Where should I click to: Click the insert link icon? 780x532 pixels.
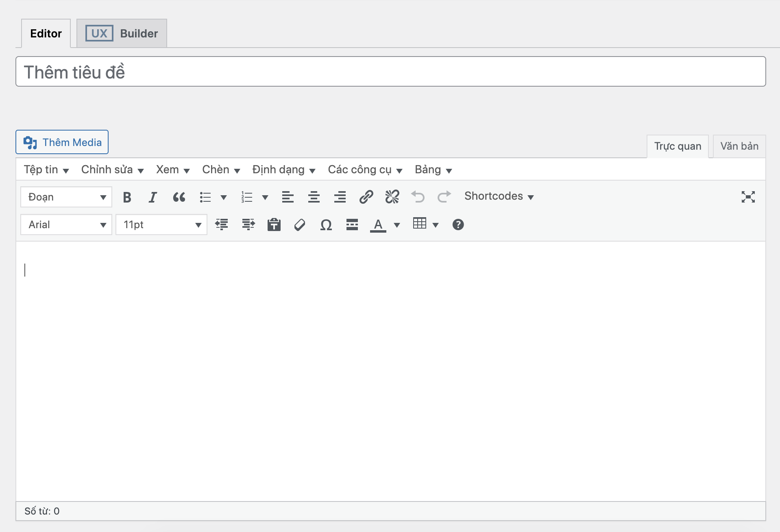tap(366, 197)
